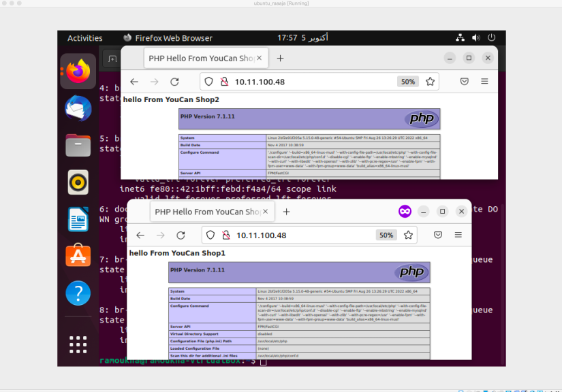Image resolution: width=562 pixels, height=392 pixels.
Task: Open a new tab in Shop1 window
Action: pos(286,212)
